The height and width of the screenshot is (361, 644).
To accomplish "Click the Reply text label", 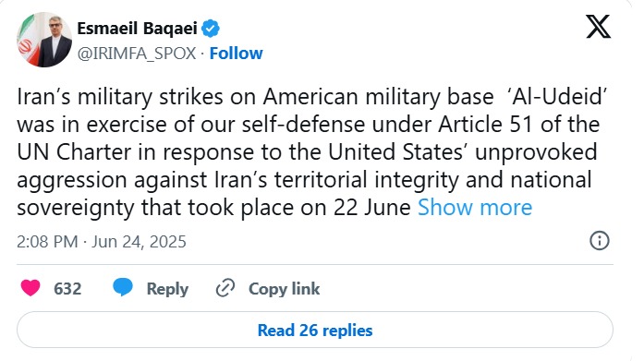I will tap(167, 289).
